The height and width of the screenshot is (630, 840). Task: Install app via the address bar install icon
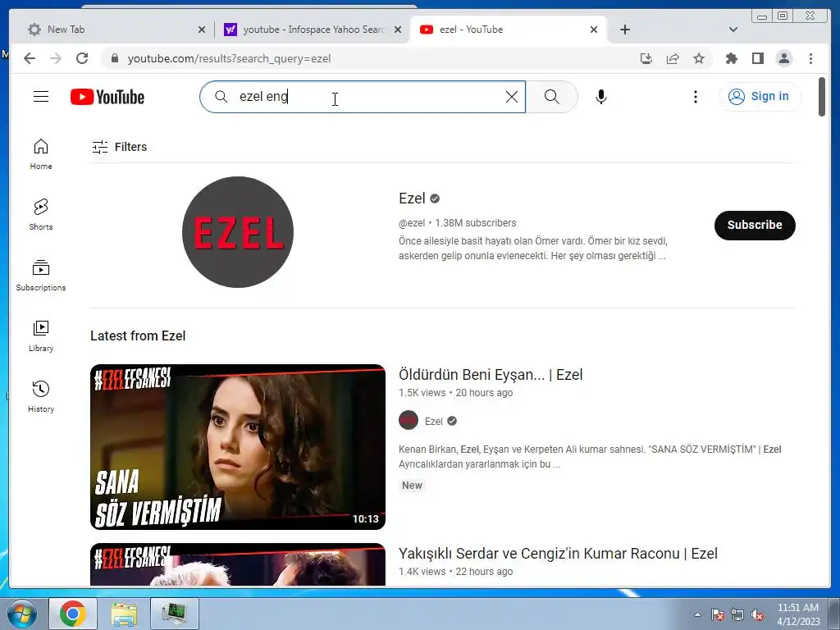[x=646, y=58]
